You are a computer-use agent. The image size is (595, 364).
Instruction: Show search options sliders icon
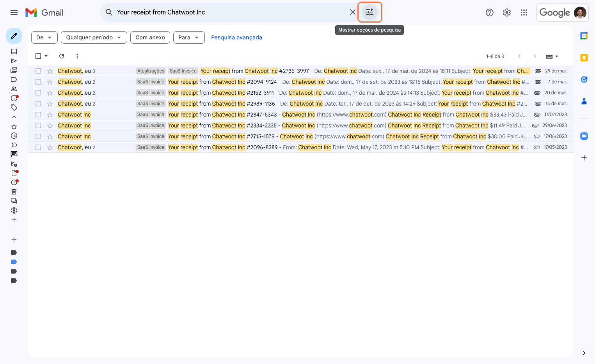point(370,12)
